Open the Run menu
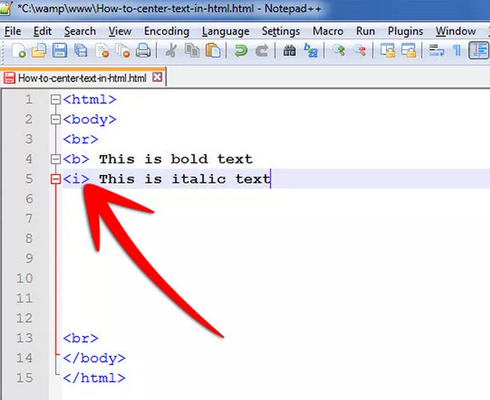 pyautogui.click(x=365, y=31)
